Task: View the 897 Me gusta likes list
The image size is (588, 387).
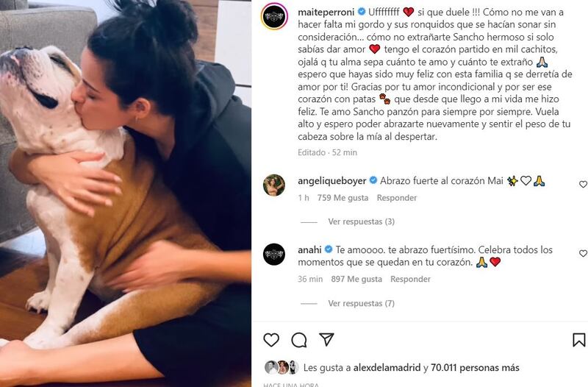Action: 356,280
